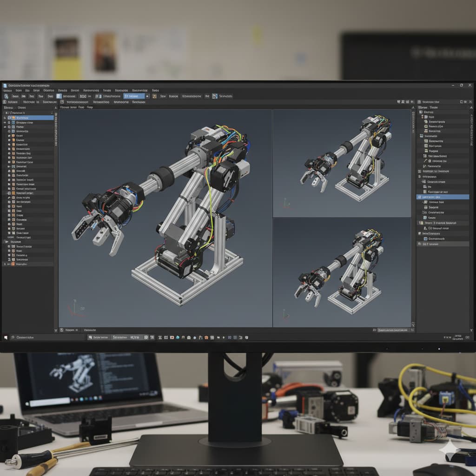Switch to the second tab in the left panel
Screen dimensions: 476x476
[x=21, y=107]
